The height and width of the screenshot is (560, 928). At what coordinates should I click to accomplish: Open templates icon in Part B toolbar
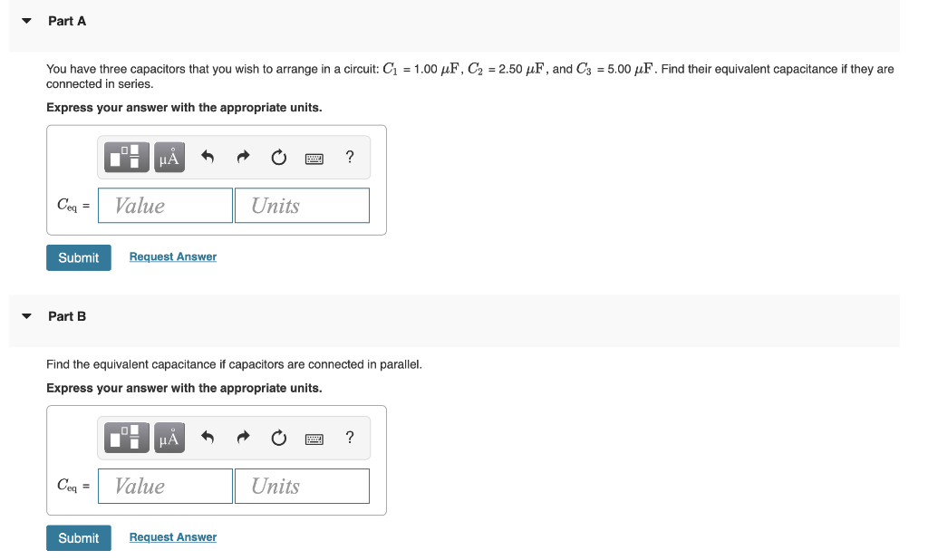tap(127, 438)
